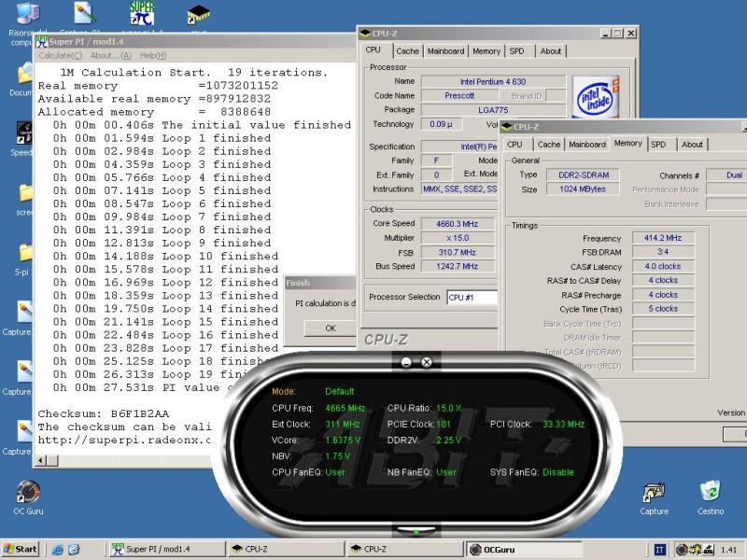Image resolution: width=747 pixels, height=560 pixels.
Task: Click the VCore value 1.6375 V in OC Guru
Action: tap(343, 440)
